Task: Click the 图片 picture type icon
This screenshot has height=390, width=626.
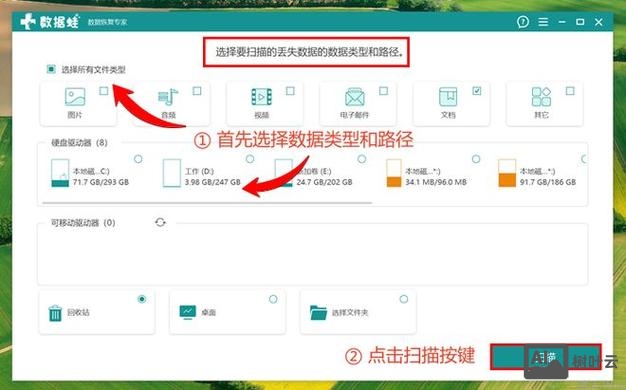Action: [75, 97]
